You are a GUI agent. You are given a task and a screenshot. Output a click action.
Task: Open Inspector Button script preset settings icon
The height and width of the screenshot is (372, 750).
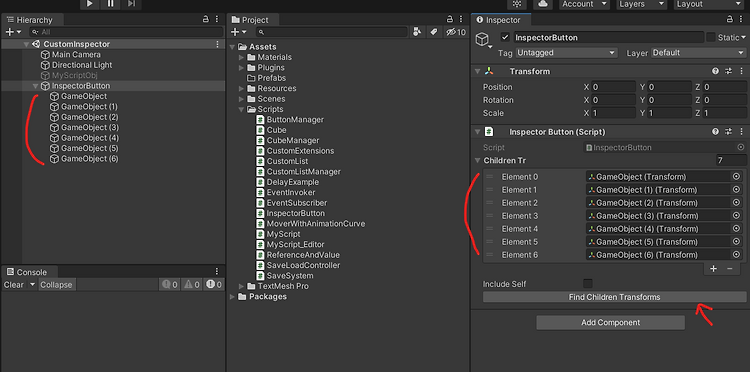(x=728, y=131)
